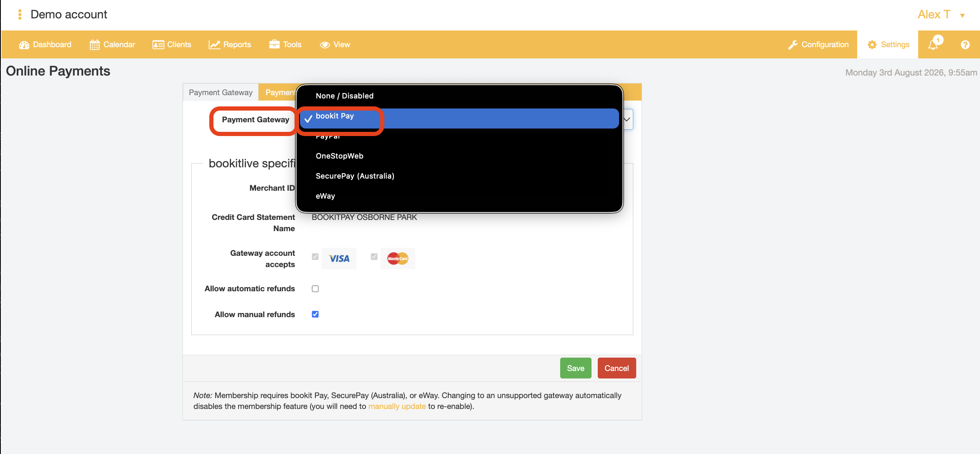The image size is (980, 454).
Task: Open the Configuration menu item
Action: pyautogui.click(x=819, y=45)
